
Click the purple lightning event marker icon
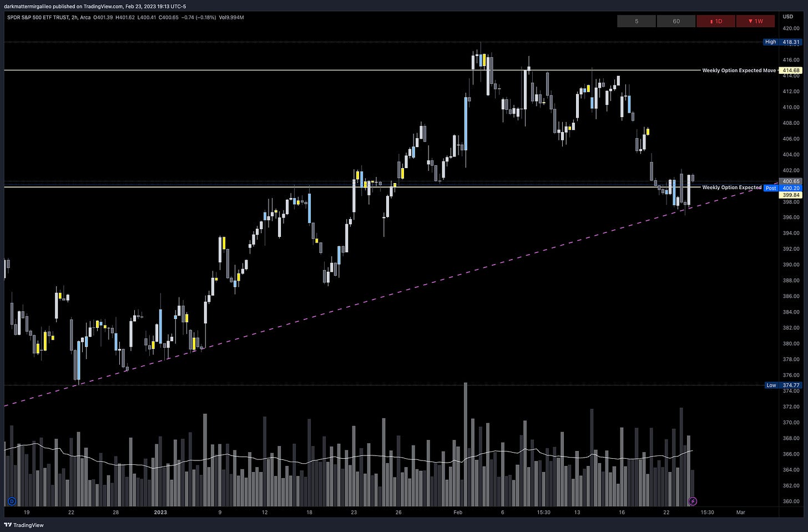click(x=693, y=501)
